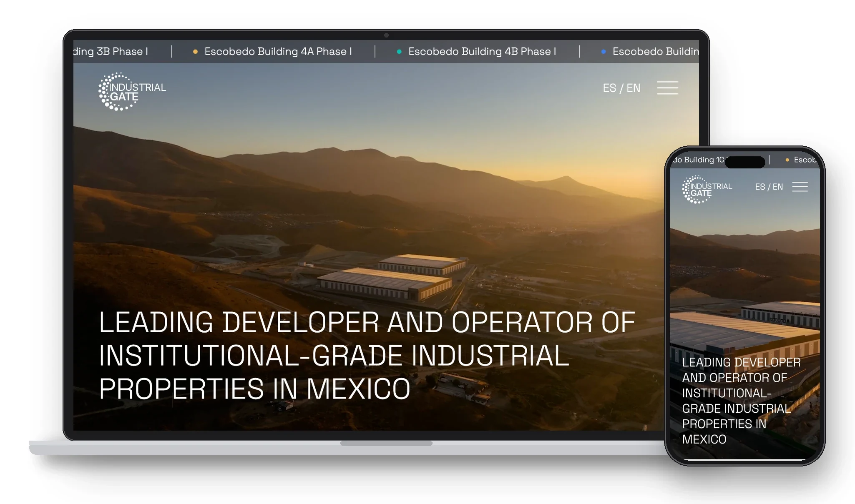Open the hamburger menu on the laptop site
The image size is (855, 504).
tap(667, 88)
